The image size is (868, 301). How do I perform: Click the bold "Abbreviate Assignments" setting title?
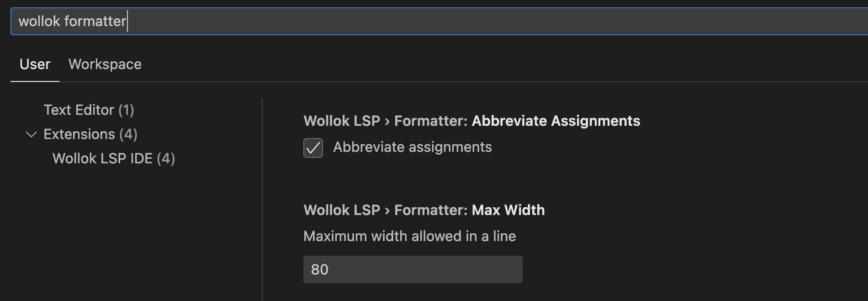tap(556, 121)
